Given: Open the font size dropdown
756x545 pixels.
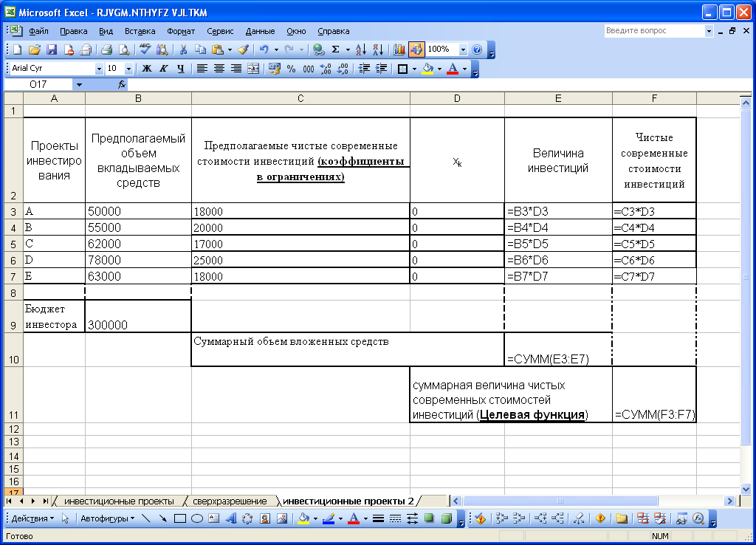Looking at the screenshot, I should coord(128,69).
